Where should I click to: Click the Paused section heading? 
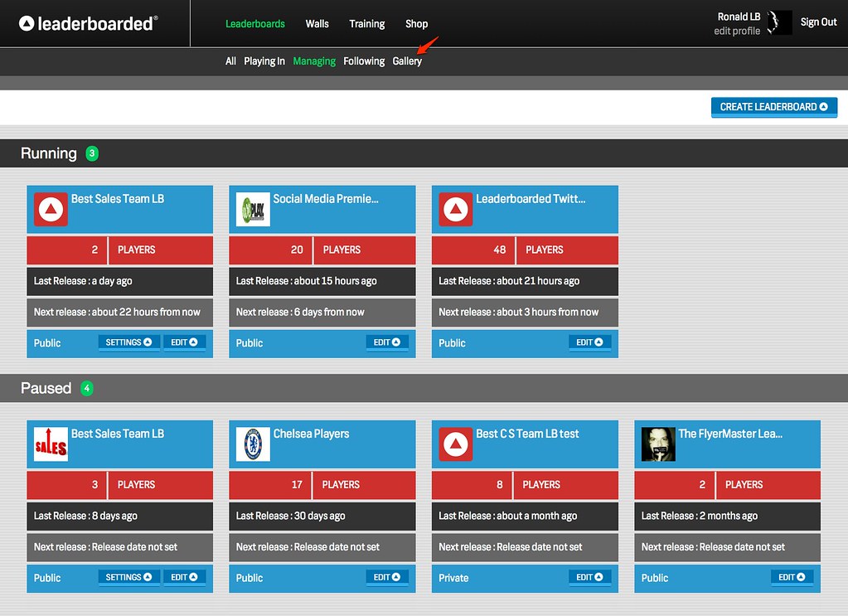pos(46,388)
